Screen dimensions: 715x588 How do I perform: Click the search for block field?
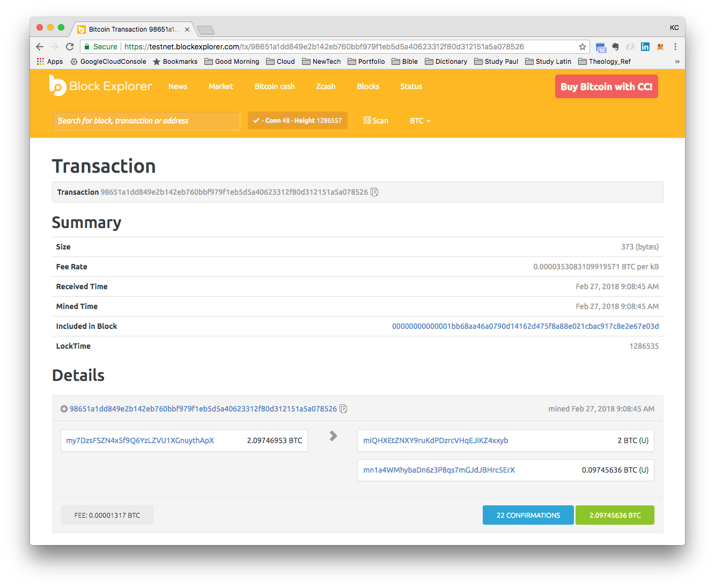[x=145, y=121]
